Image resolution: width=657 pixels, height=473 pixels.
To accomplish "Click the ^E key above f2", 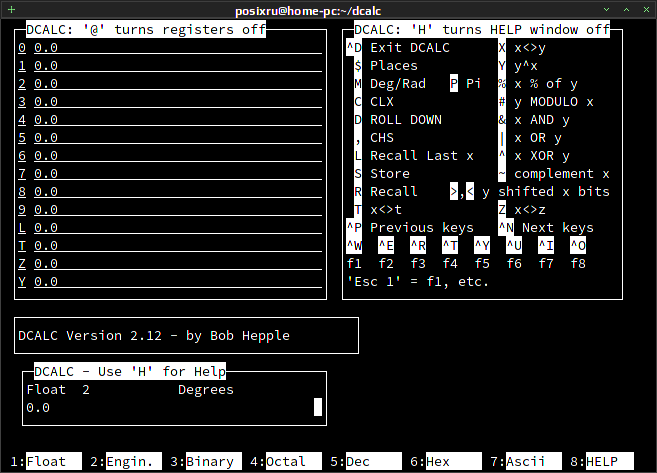I will 386,246.
